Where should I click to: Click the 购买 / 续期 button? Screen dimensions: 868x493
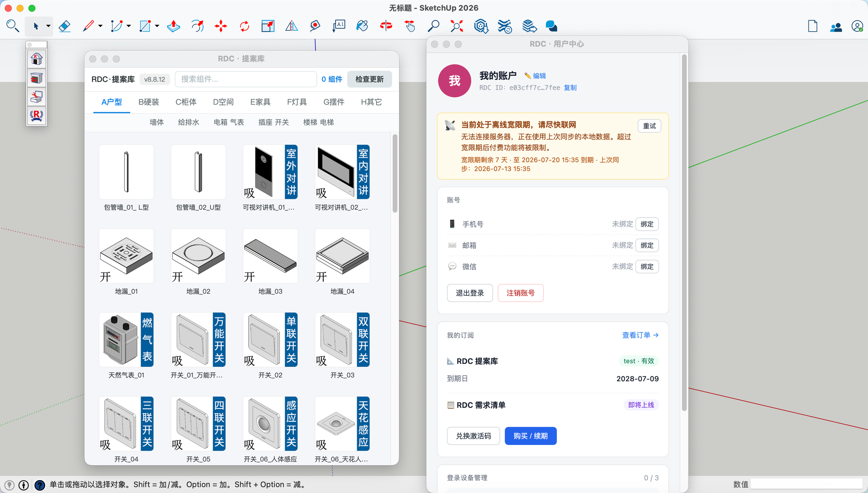coord(530,436)
